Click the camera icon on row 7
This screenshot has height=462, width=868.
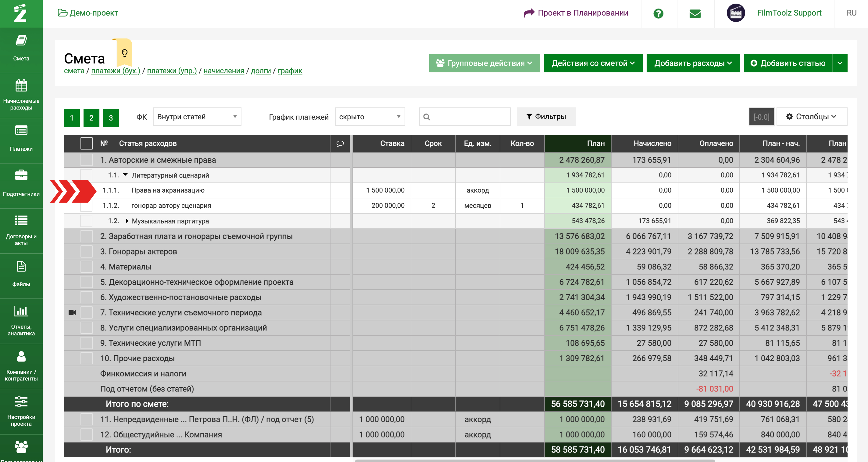point(72,312)
